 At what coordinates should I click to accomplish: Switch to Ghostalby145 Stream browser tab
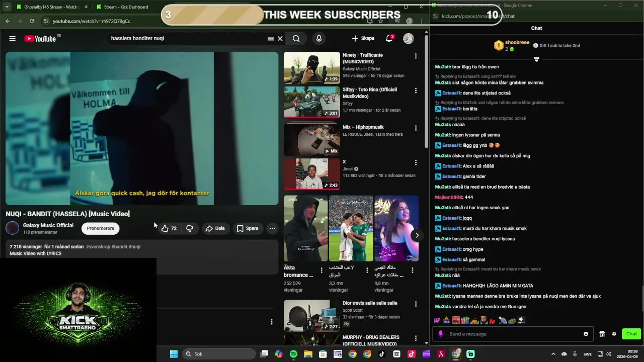50,7
